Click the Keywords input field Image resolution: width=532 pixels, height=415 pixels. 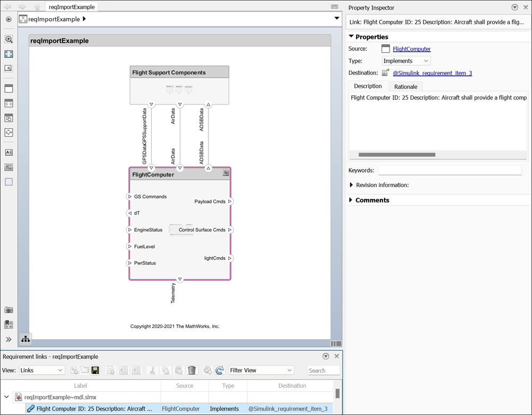[x=450, y=171]
